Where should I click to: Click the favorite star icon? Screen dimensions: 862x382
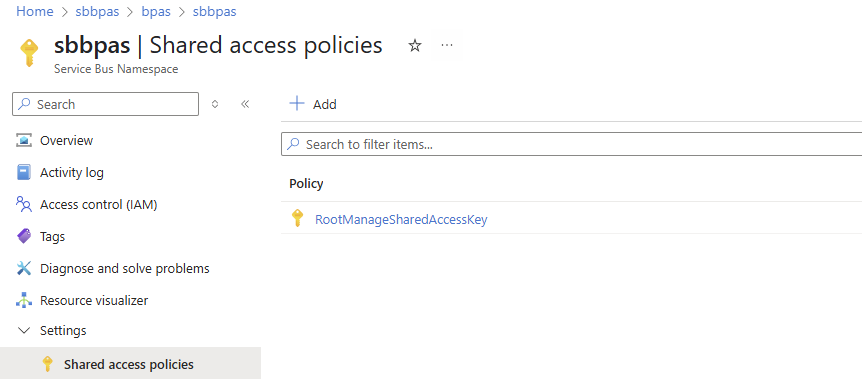coord(415,46)
